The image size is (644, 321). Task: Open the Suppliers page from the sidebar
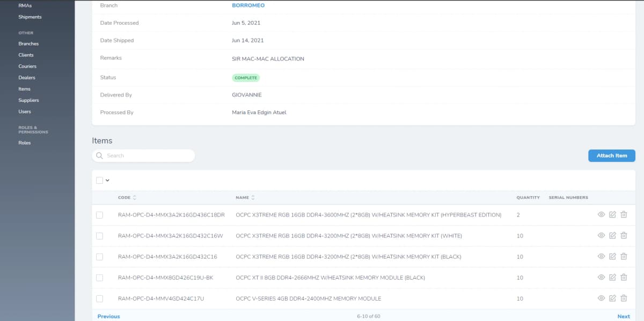coord(28,100)
